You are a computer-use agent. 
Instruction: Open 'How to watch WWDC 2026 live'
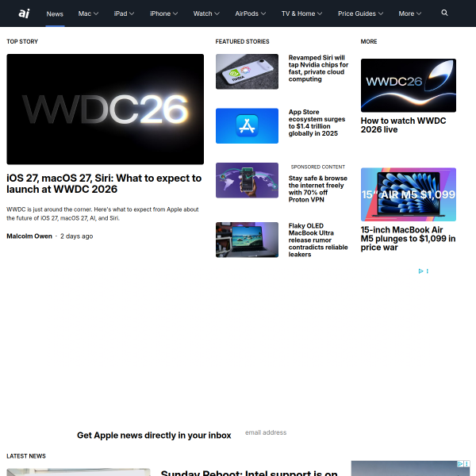coord(404,125)
